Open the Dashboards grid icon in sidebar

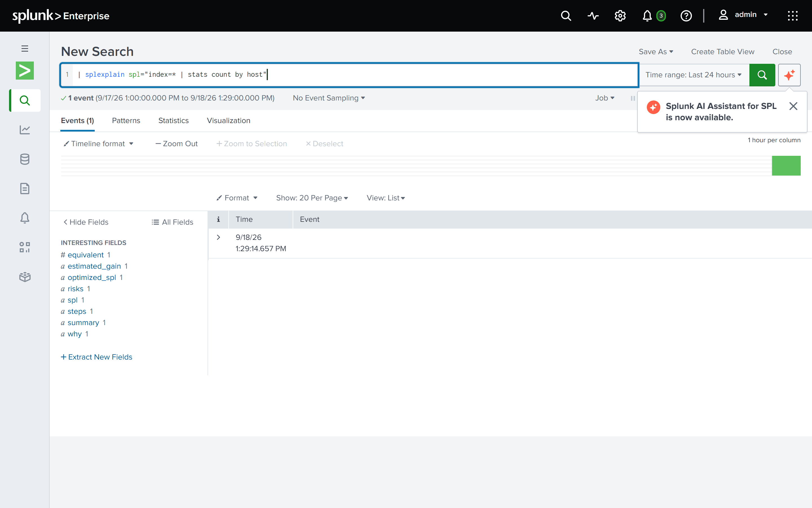pos(25,247)
